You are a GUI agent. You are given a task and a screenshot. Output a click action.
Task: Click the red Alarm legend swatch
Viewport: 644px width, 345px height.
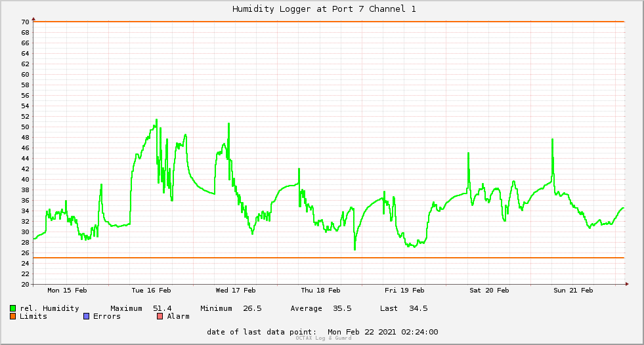coord(160,316)
